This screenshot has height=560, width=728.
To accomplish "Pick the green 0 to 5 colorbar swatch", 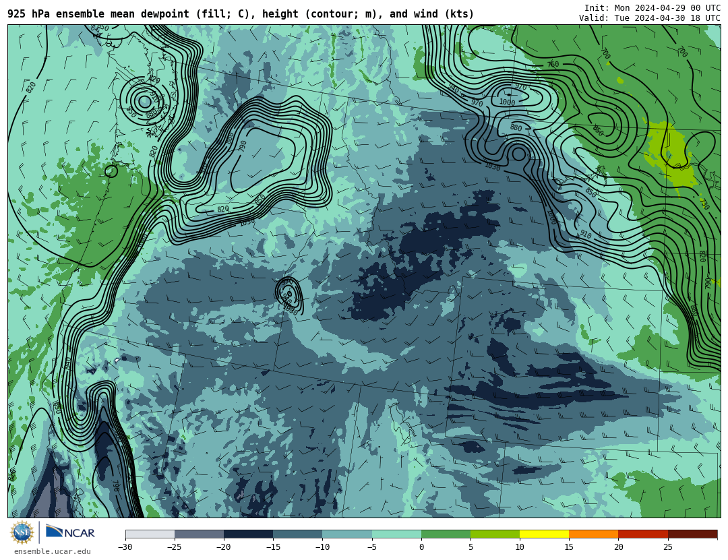I will click(446, 534).
